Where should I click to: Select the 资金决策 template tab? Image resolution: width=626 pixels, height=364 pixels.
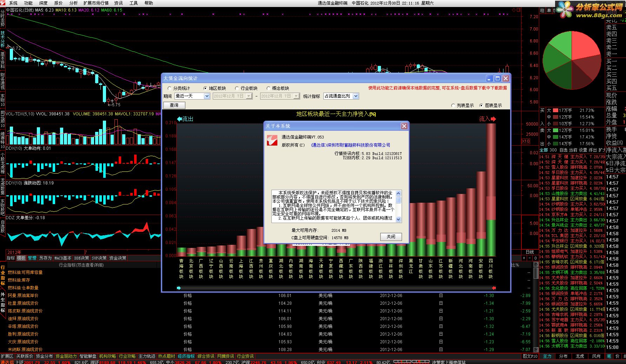(x=118, y=258)
